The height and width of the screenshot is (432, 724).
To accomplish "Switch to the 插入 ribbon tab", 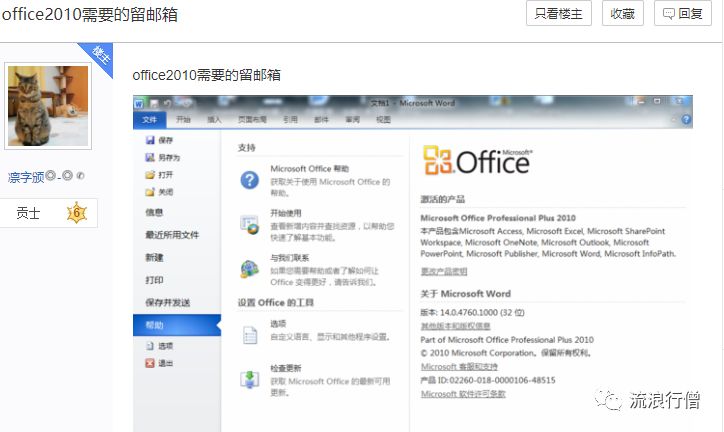I will click(x=214, y=120).
